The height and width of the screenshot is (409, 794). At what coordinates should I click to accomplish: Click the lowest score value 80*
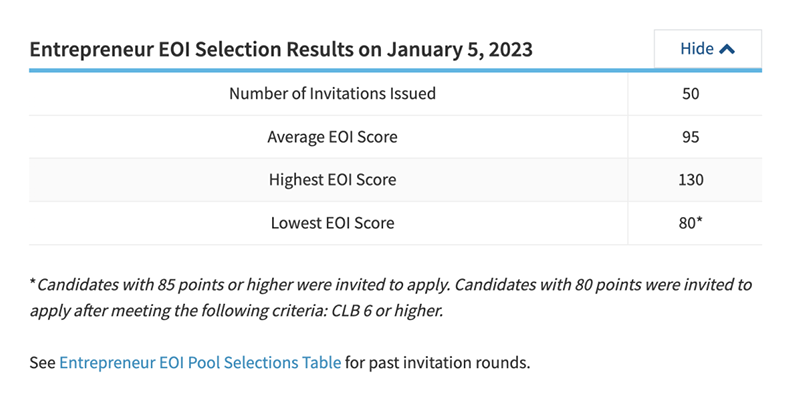pyautogui.click(x=690, y=223)
